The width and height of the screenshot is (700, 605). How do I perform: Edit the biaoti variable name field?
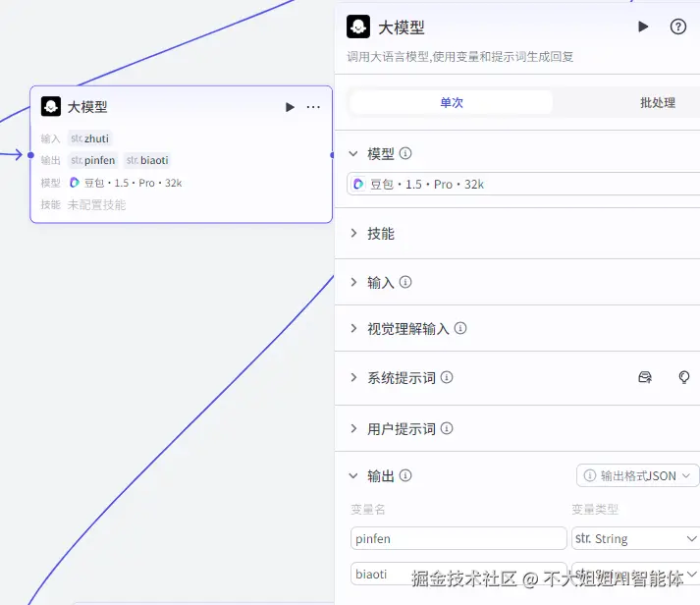[458, 574]
